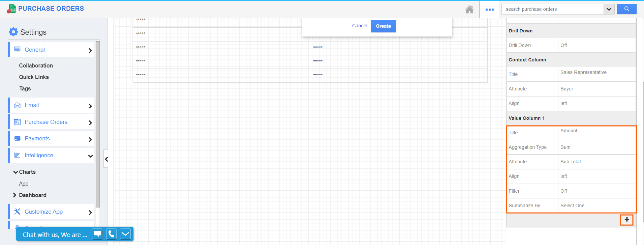The image size is (644, 245).
Task: Go to the home page icon
Action: (469, 9)
